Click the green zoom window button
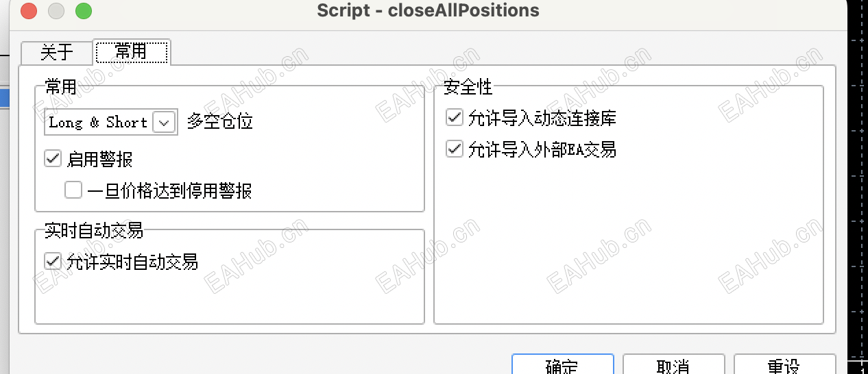 pyautogui.click(x=84, y=11)
